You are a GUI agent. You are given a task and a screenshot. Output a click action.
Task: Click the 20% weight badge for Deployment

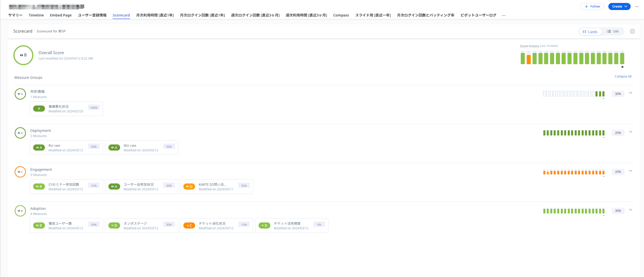[x=618, y=133]
